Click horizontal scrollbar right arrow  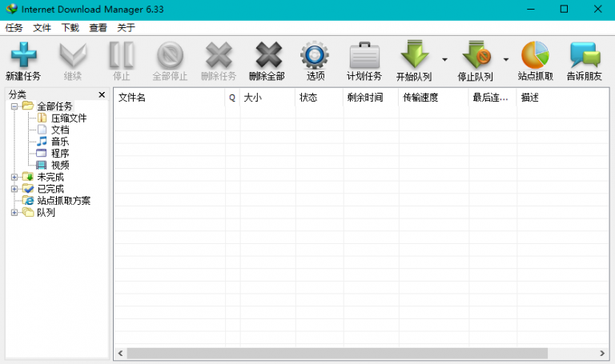point(602,354)
